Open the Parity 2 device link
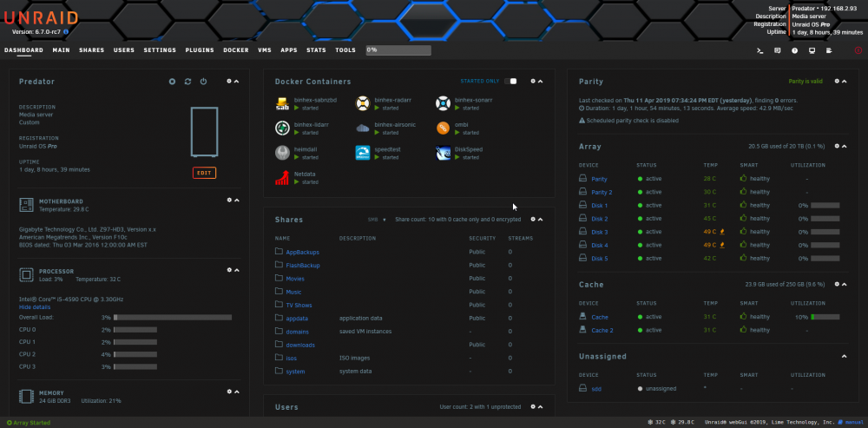This screenshot has height=428, width=868. coord(602,192)
